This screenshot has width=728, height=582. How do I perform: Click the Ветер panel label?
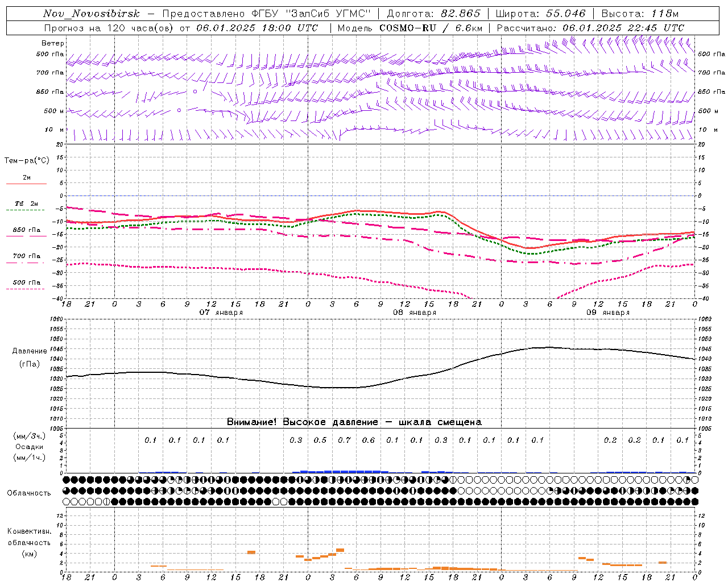click(53, 43)
